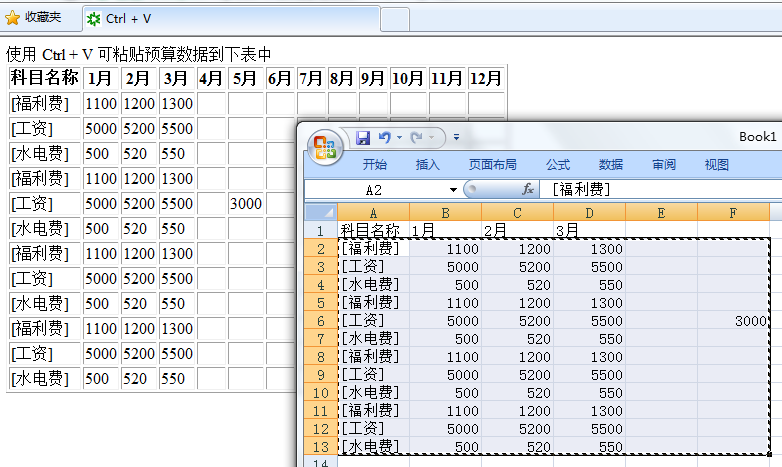Open the Redo history dropdown arrow
This screenshot has width=782, height=467.
point(431,137)
